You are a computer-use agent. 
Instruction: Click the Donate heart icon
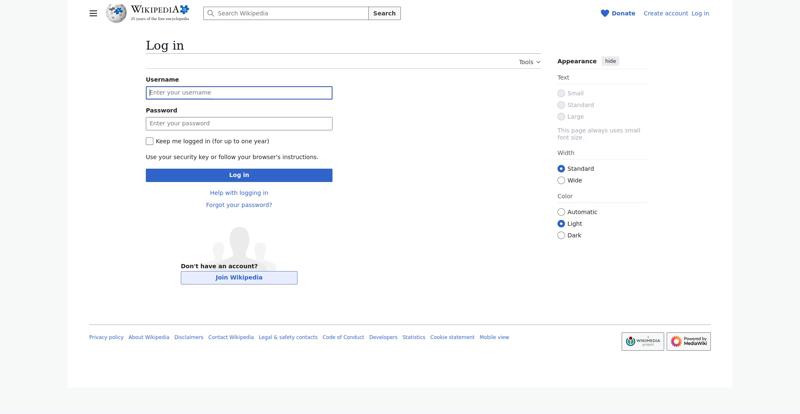(x=605, y=13)
